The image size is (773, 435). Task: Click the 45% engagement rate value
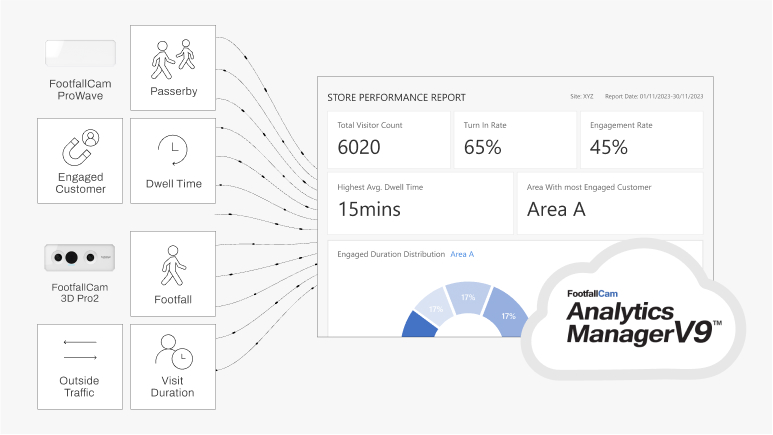pos(609,147)
